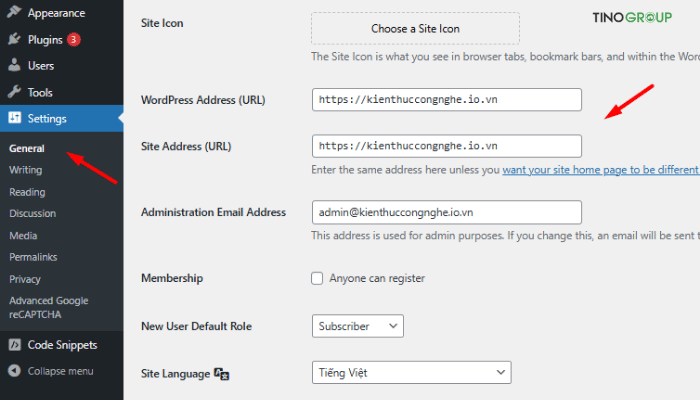Go to Permalinks settings
The width and height of the screenshot is (700, 400).
(33, 257)
